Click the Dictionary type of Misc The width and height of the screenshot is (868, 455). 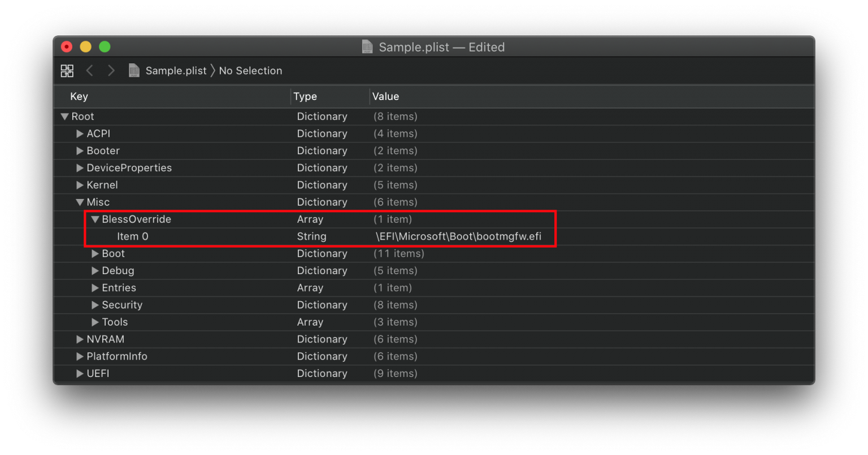(322, 202)
